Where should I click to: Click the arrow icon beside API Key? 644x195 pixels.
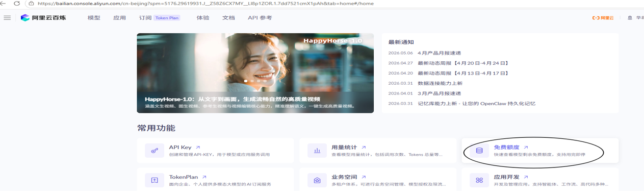tap(198, 148)
